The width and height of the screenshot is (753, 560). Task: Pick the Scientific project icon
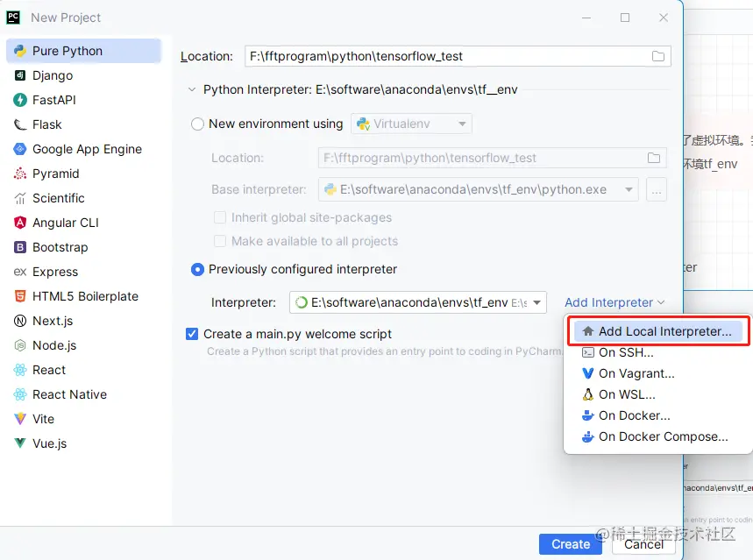19,198
